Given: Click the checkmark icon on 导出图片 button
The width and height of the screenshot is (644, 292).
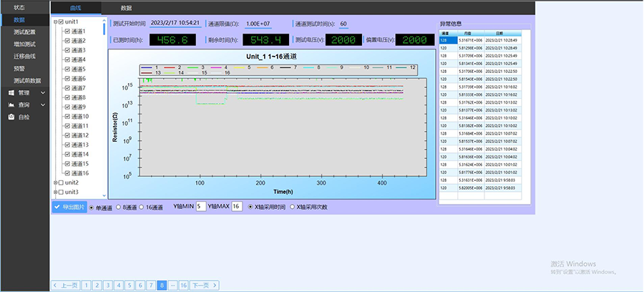Looking at the screenshot, I should 57,207.
